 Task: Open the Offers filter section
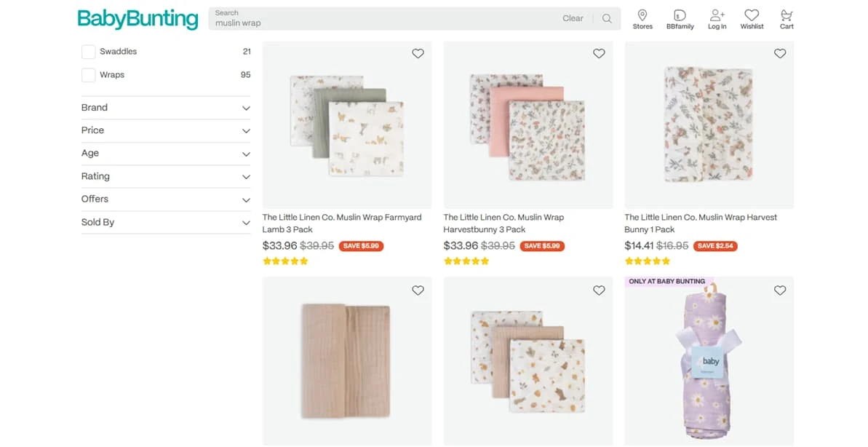(x=166, y=199)
